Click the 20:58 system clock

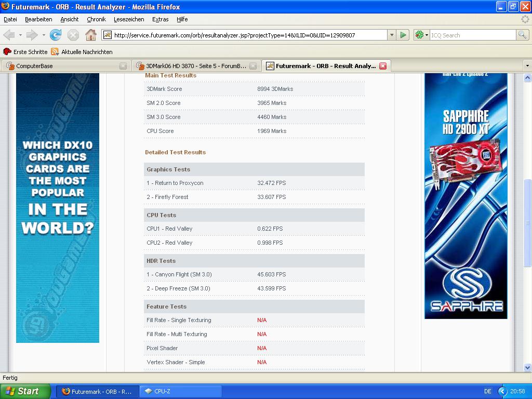pos(518,392)
